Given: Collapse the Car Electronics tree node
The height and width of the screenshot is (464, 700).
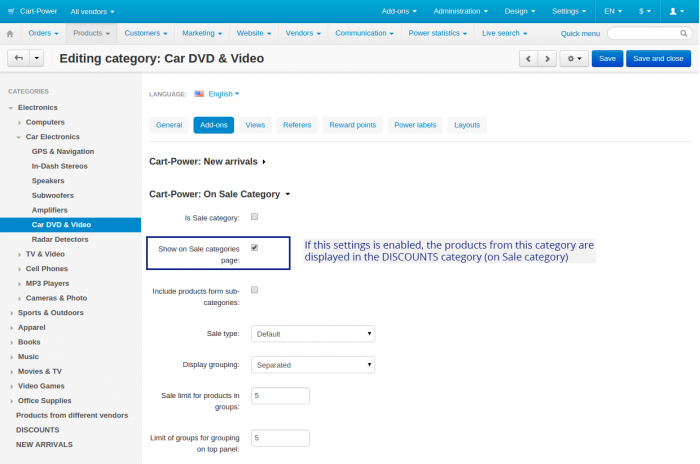Looking at the screenshot, I should point(19,137).
